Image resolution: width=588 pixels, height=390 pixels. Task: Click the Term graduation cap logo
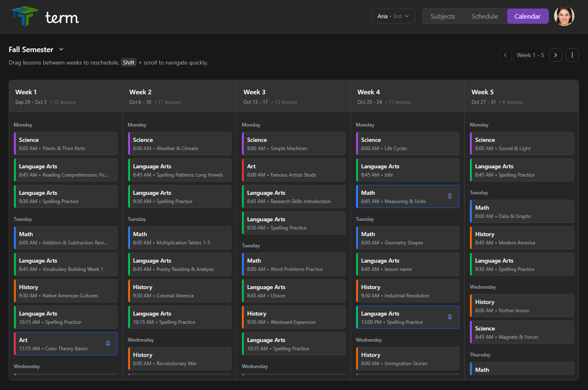tap(25, 17)
